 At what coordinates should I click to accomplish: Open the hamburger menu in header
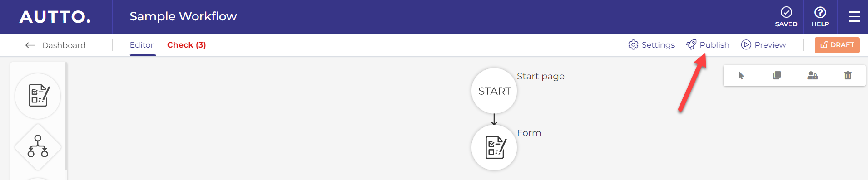(x=854, y=17)
